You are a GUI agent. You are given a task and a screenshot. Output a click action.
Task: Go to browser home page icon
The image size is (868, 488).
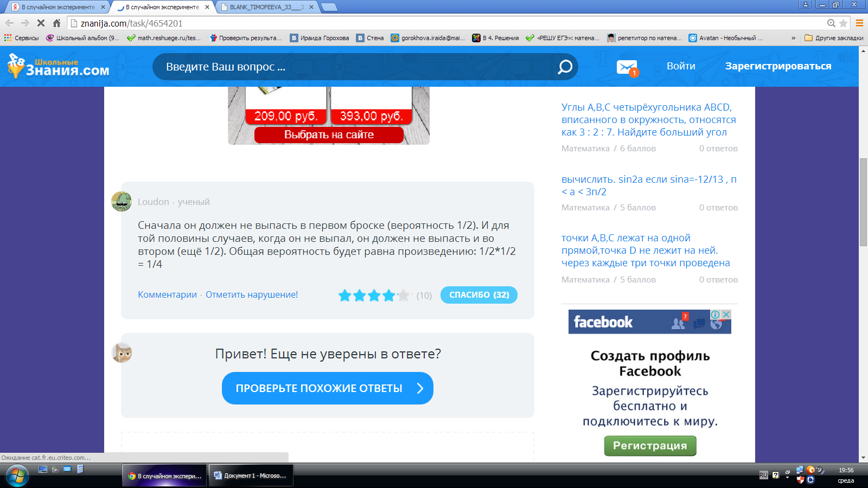56,23
